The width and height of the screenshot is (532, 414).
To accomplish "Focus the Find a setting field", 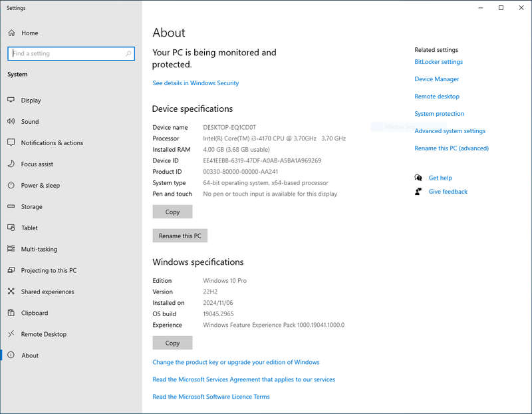I will click(x=71, y=54).
